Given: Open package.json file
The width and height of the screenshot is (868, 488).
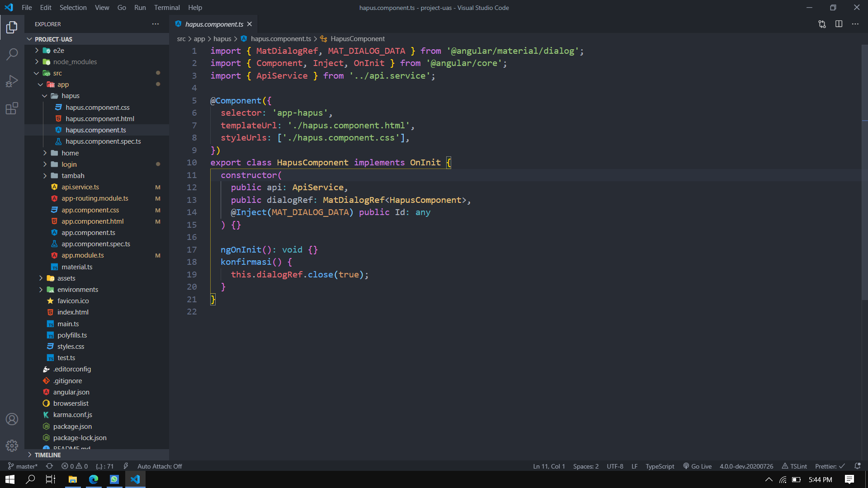Looking at the screenshot, I should pyautogui.click(x=97, y=427).
